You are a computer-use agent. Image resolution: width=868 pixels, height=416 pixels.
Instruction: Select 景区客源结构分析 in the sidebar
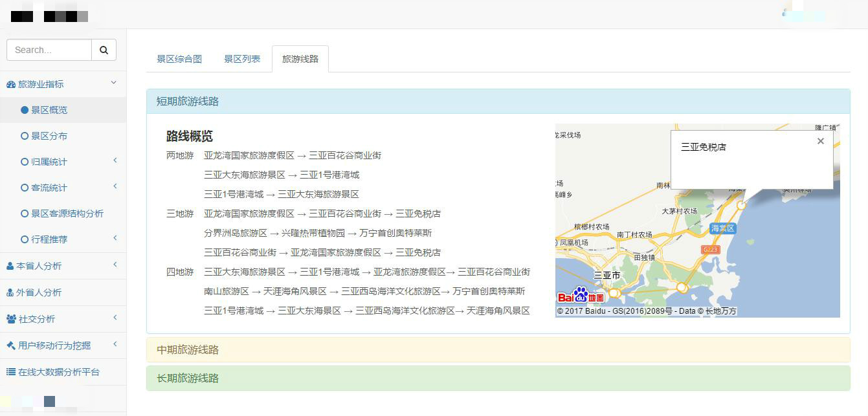[67, 213]
